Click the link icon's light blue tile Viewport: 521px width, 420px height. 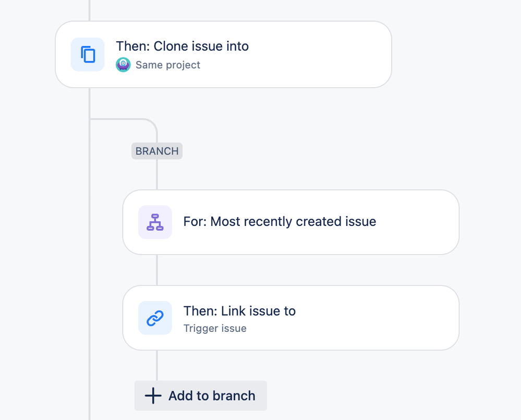click(155, 318)
